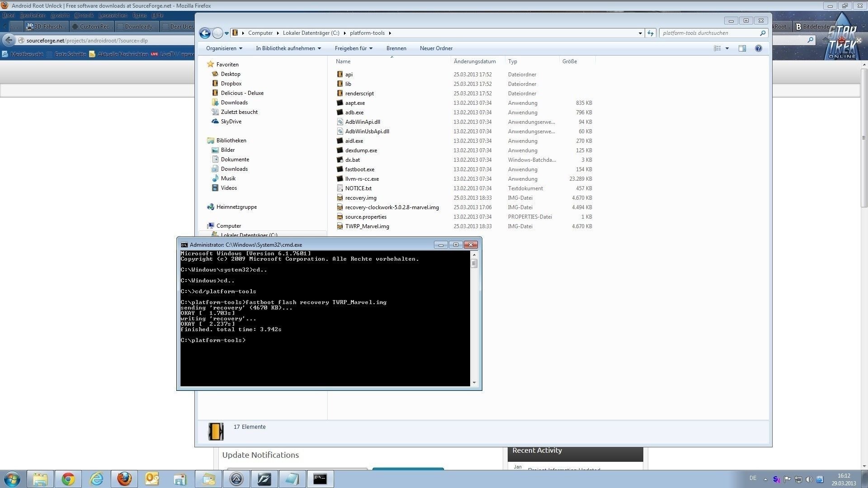Open Firefox Chronik menu
The image size is (868, 488).
pyautogui.click(x=84, y=15)
